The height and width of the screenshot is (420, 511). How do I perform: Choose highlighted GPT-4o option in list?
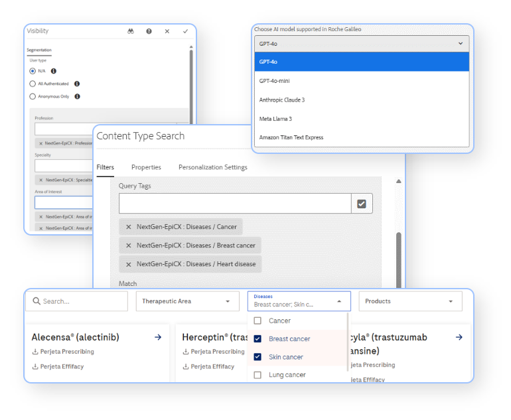click(x=362, y=62)
